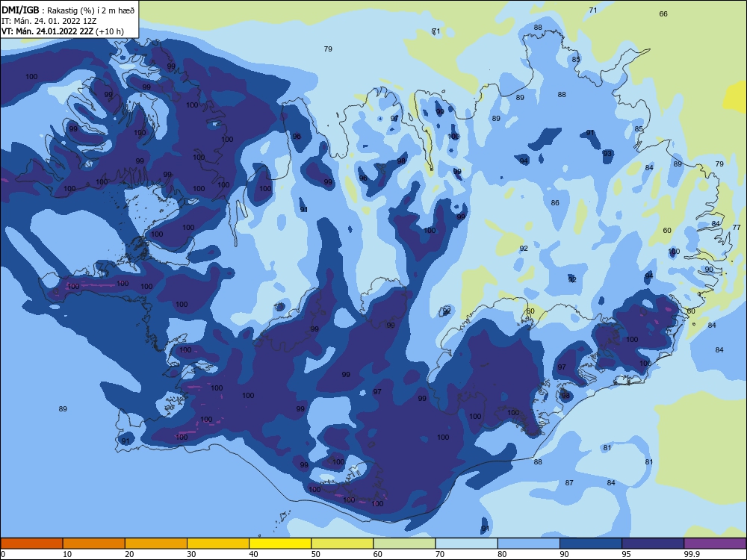Click the humidity value 66 on the map

(x=663, y=13)
